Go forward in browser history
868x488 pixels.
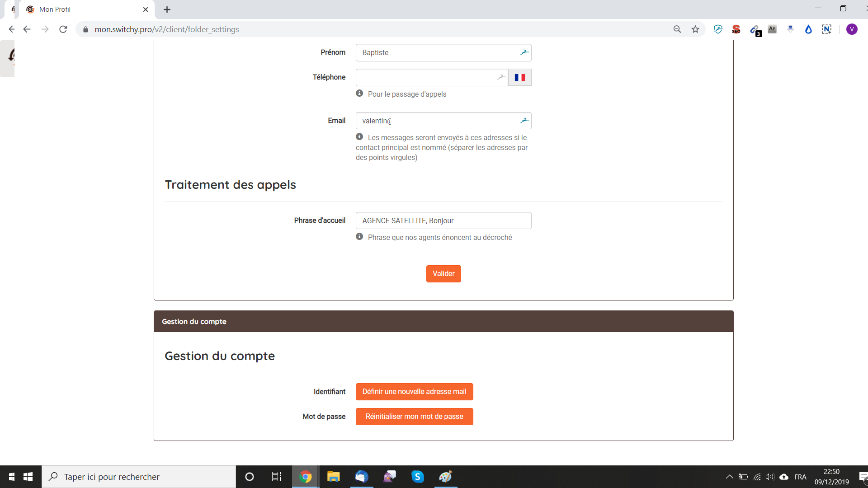(x=45, y=29)
